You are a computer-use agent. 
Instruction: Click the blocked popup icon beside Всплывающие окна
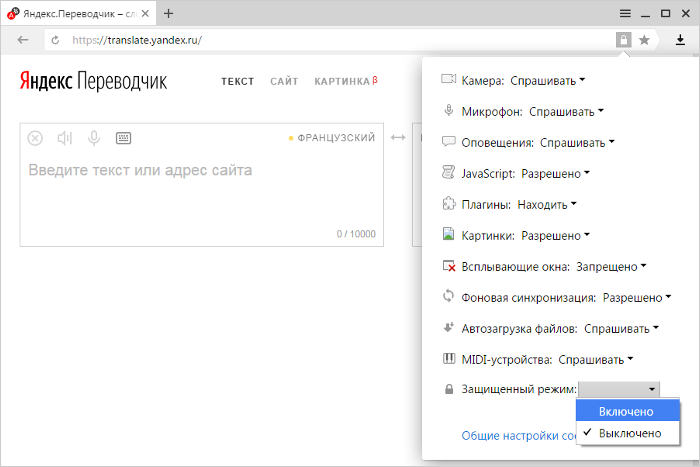pos(449,266)
